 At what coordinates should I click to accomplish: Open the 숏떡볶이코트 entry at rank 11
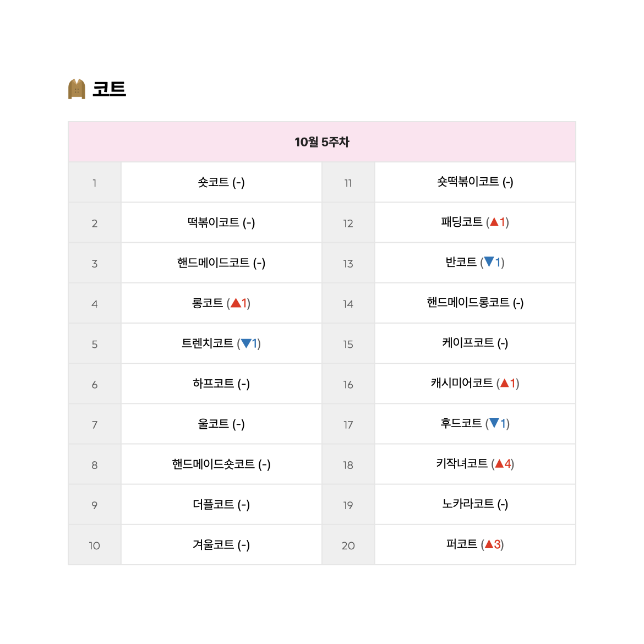pyautogui.click(x=475, y=181)
